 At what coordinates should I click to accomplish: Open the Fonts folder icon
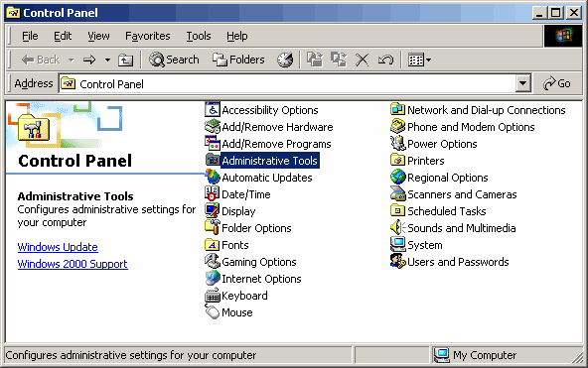(213, 244)
